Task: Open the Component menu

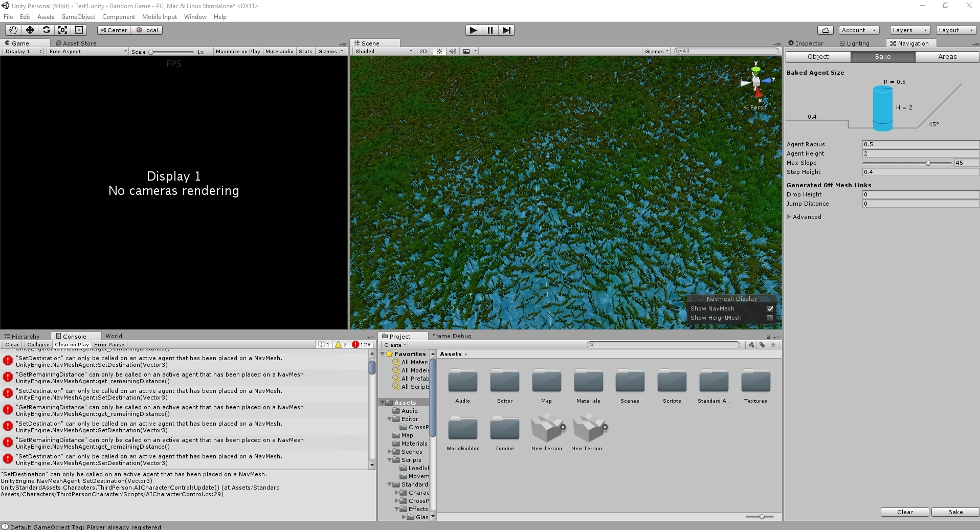Action: (118, 17)
